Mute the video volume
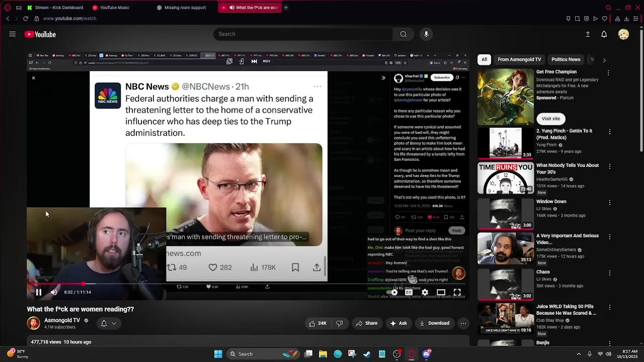Viewport: 644px width, 362px height. pos(54,292)
